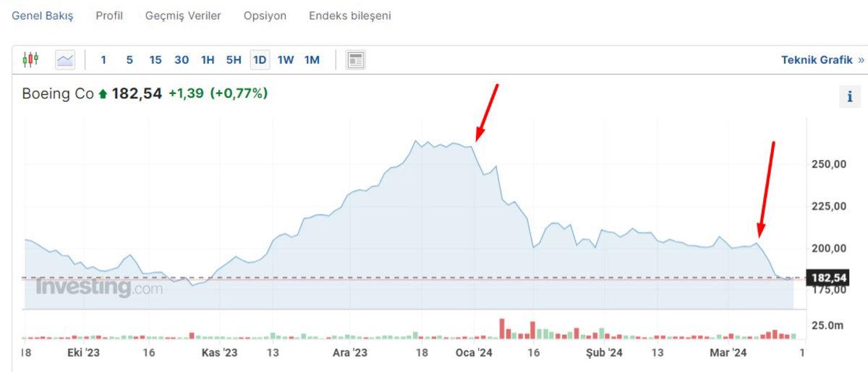Click the green up arrow indicator

click(103, 93)
